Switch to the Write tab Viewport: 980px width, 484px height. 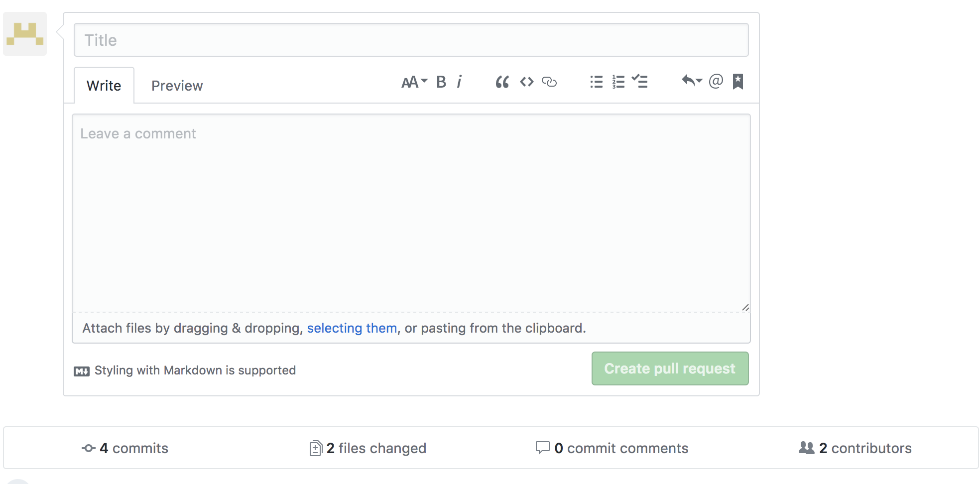pyautogui.click(x=104, y=86)
